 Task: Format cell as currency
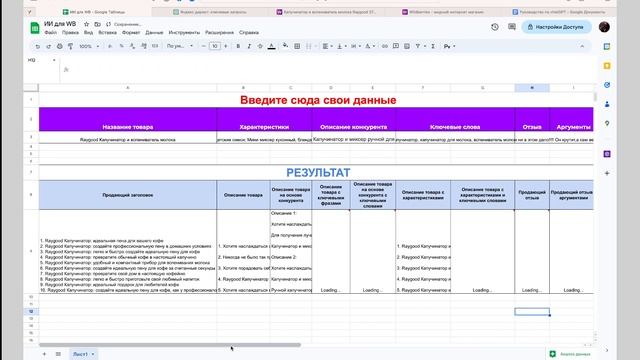click(x=110, y=47)
